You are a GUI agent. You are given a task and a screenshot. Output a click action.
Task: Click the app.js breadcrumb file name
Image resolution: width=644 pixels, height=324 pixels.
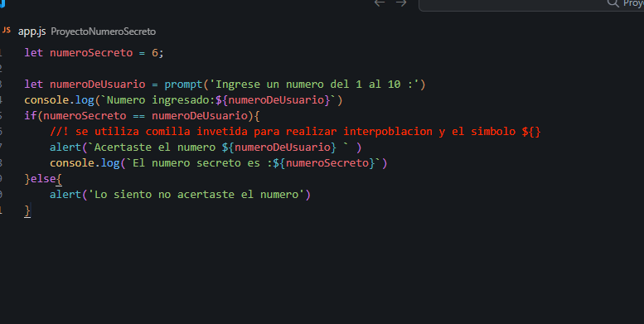(x=31, y=31)
